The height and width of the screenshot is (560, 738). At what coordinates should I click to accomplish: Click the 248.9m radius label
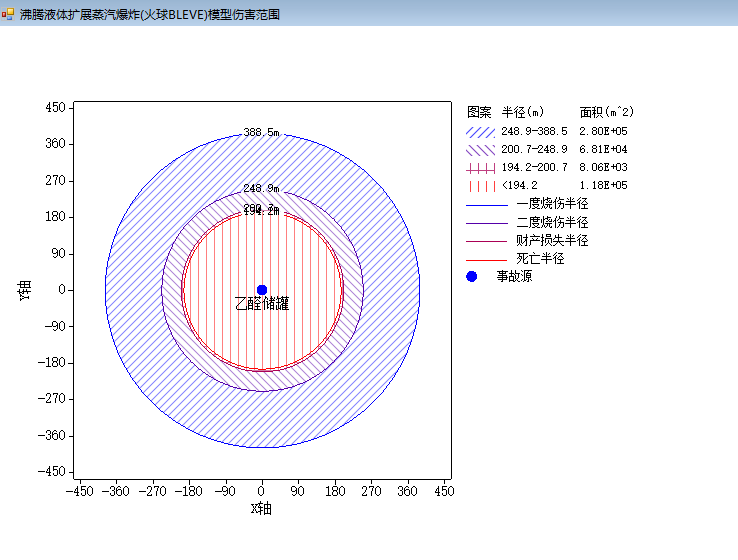[x=261, y=188]
